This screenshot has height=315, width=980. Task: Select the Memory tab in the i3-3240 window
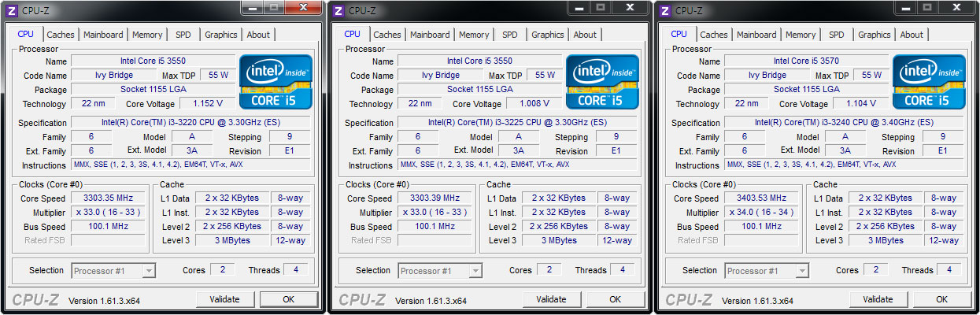point(801,35)
